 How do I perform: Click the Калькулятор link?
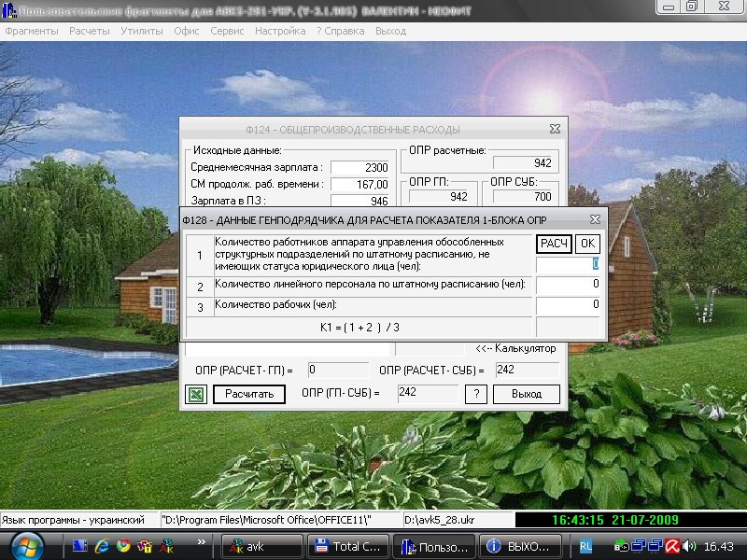click(515, 348)
